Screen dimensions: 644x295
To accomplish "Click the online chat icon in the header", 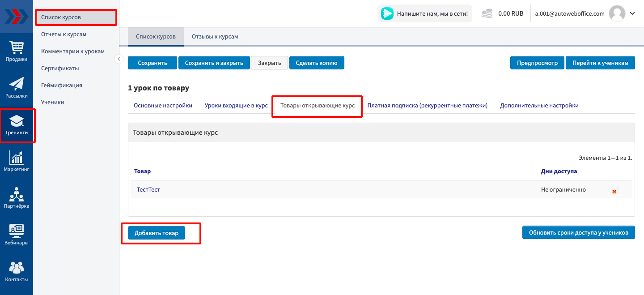I will click(387, 14).
